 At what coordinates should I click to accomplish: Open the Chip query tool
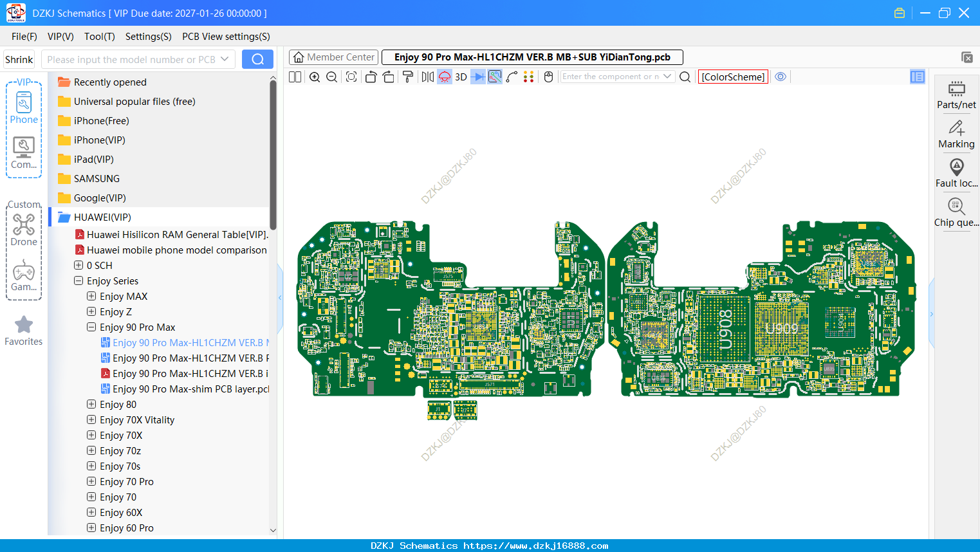(x=956, y=213)
